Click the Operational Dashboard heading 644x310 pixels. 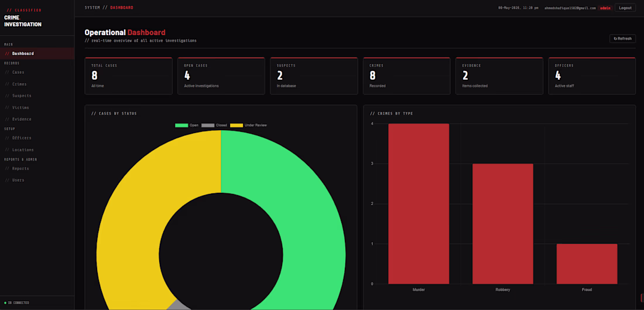point(125,32)
